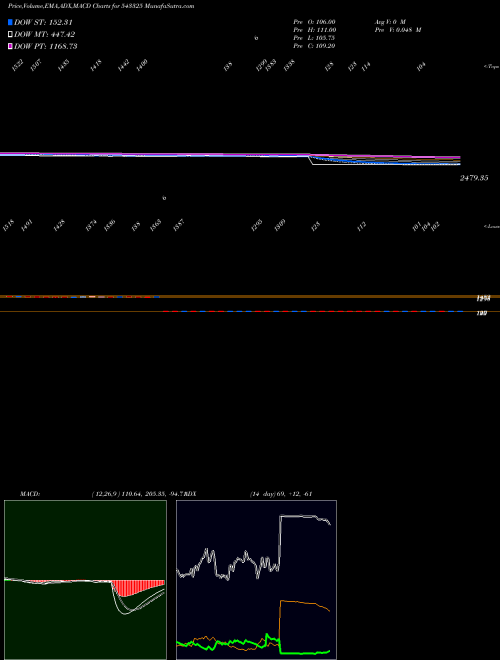Click the 'Pre V: 0.048 M' label
The height and width of the screenshot is (660, 500).
(x=398, y=30)
